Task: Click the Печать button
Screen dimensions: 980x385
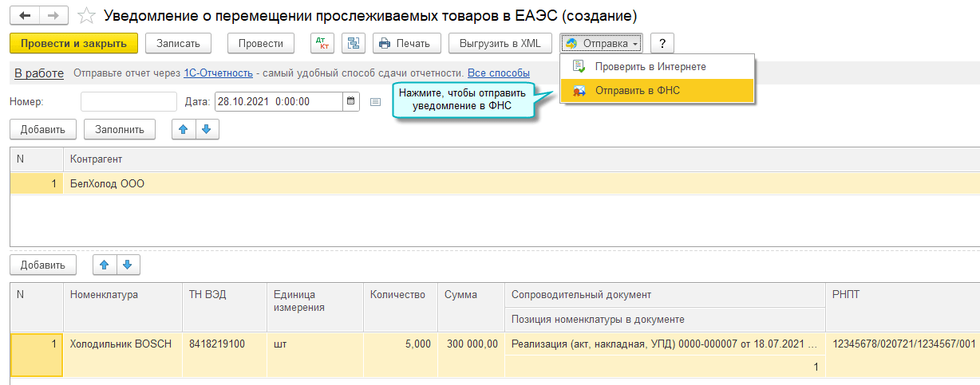Action: pos(406,43)
